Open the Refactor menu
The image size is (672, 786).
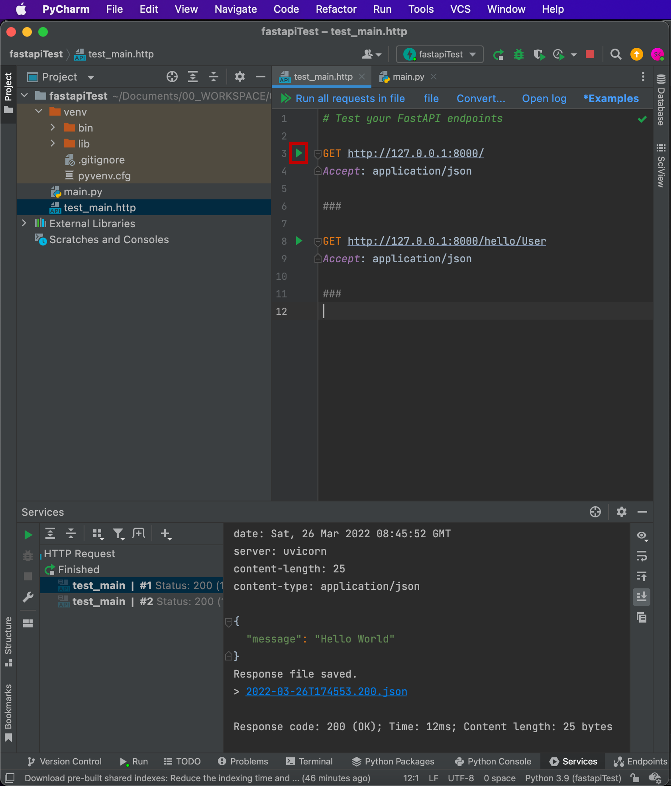(336, 9)
